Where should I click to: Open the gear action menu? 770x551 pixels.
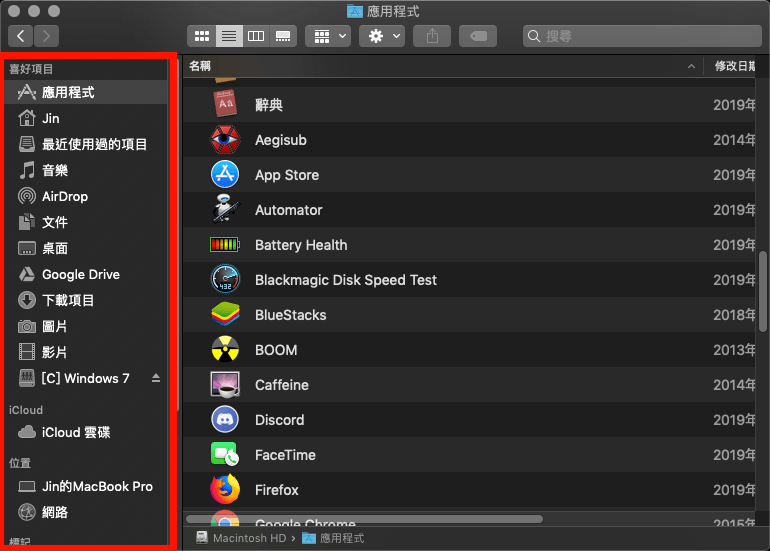point(382,36)
